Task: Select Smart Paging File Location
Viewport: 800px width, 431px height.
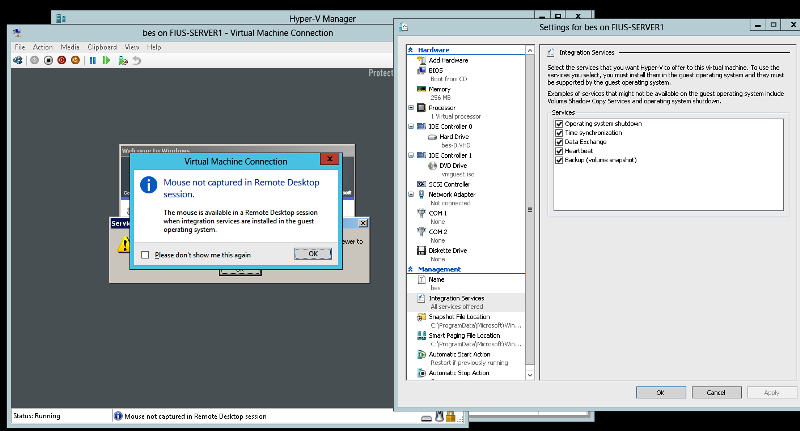Action: coord(464,336)
